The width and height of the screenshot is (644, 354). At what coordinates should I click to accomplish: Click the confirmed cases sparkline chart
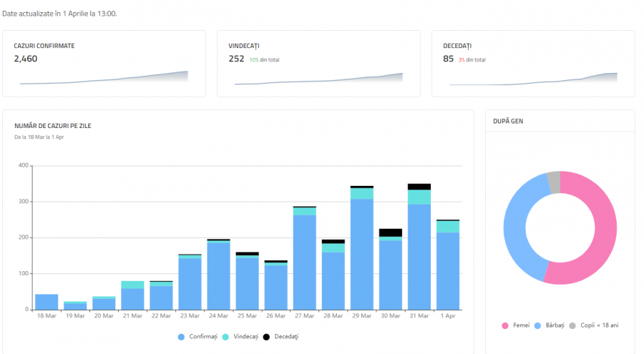coord(104,78)
